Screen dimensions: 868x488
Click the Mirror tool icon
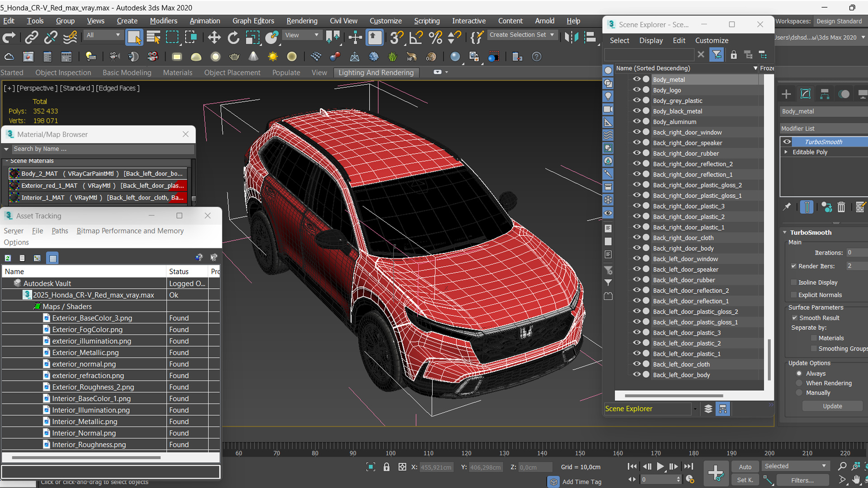[571, 38]
